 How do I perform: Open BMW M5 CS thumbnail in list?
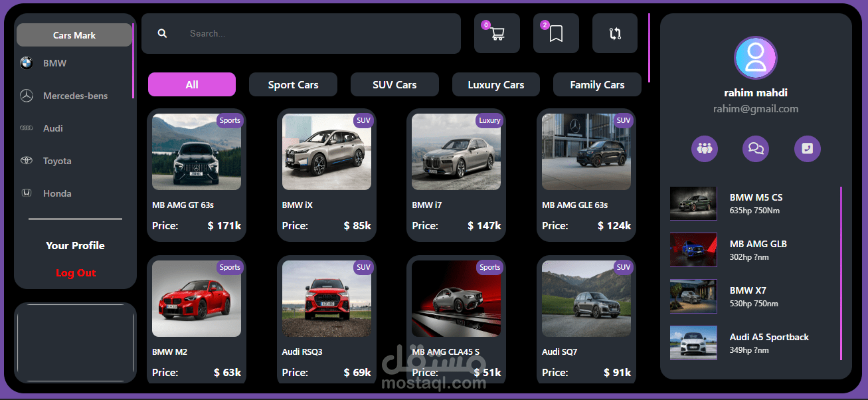pyautogui.click(x=693, y=203)
